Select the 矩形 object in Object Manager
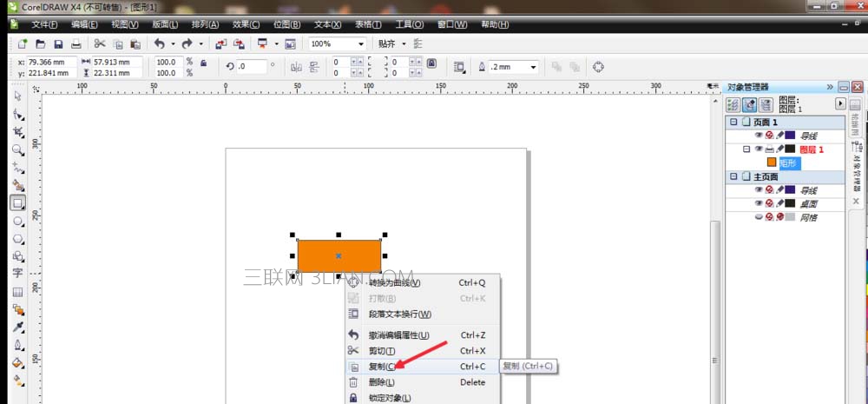The image size is (868, 404). (790, 163)
